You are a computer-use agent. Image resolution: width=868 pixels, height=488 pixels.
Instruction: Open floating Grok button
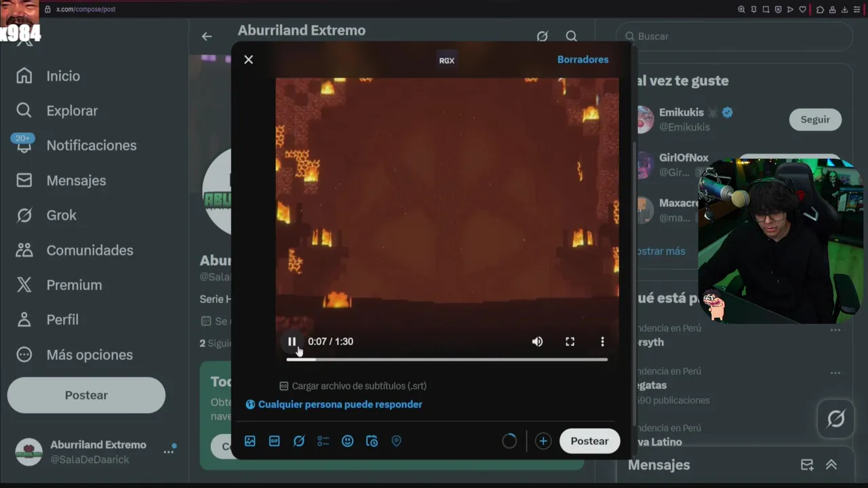click(x=835, y=419)
